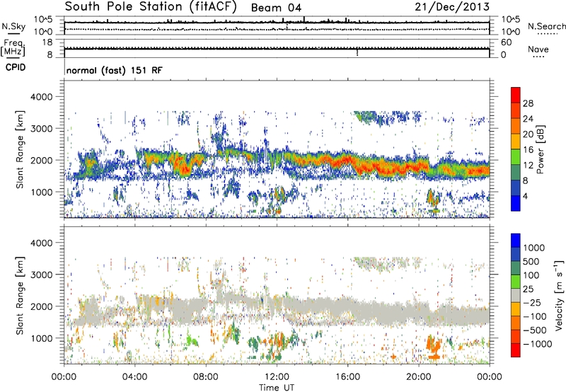Click the "16" label on power color bar
This screenshot has height=392, width=566.
coord(528,150)
